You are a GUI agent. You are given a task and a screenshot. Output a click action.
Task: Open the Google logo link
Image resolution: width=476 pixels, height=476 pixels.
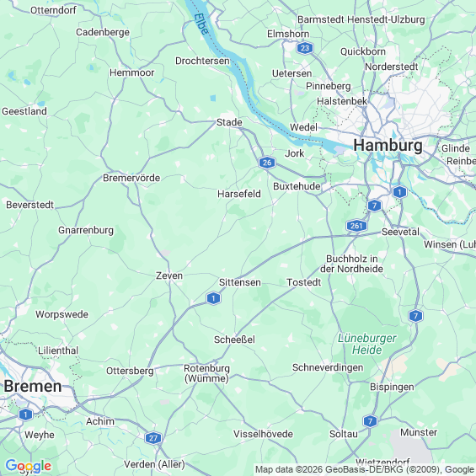[x=29, y=466]
